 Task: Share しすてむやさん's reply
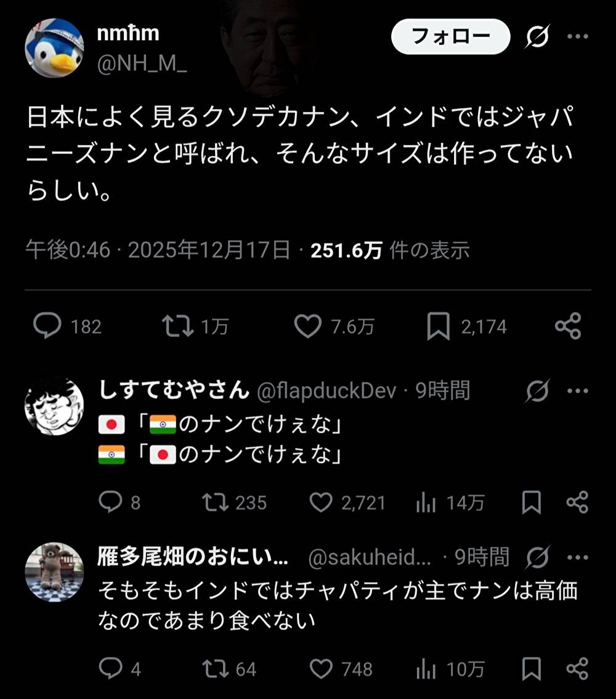(x=577, y=503)
